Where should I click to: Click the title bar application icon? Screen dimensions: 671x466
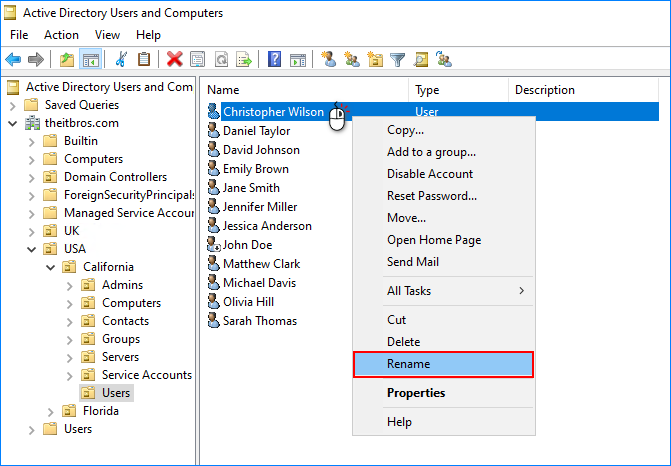(x=9, y=12)
